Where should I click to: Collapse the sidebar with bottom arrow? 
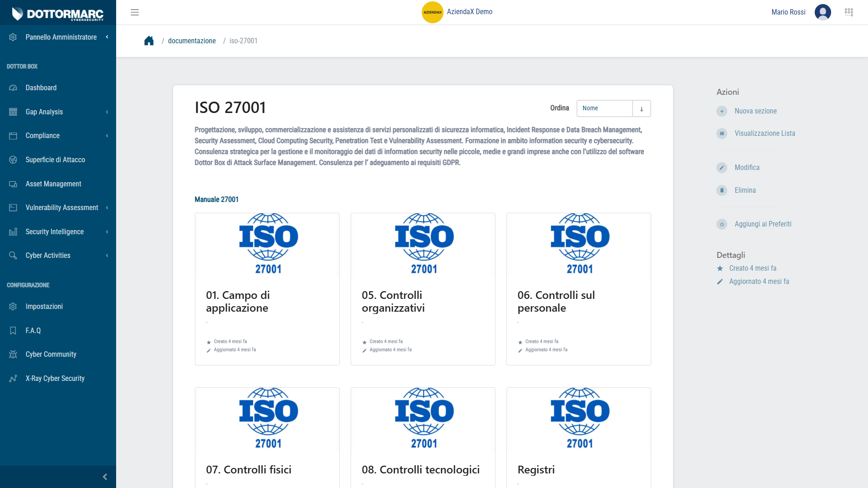(105, 477)
